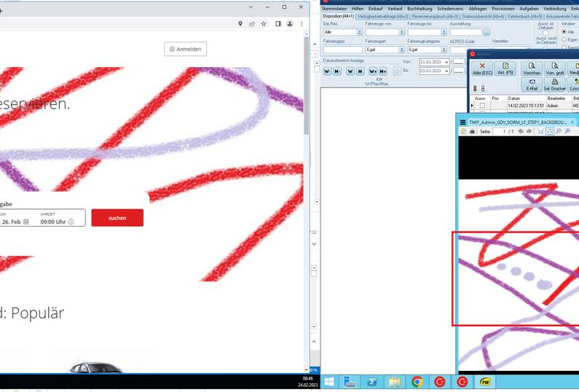Screen dimensions: 579x392
Task: Click the E-Mail icon button
Action: [x=532, y=85]
